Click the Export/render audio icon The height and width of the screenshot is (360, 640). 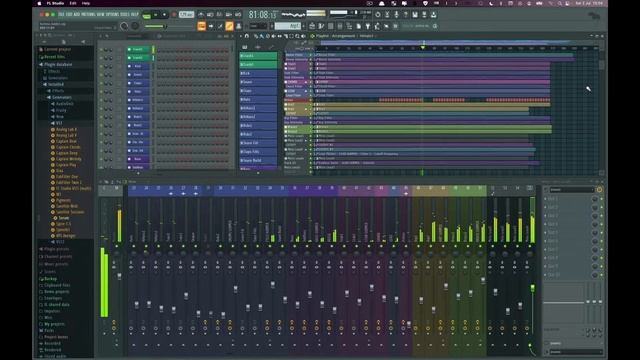tap(424, 15)
